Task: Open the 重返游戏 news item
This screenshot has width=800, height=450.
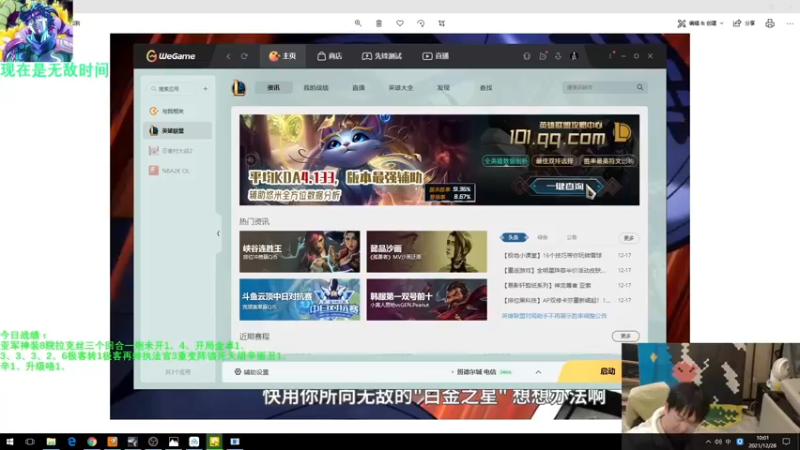Action: 555,270
